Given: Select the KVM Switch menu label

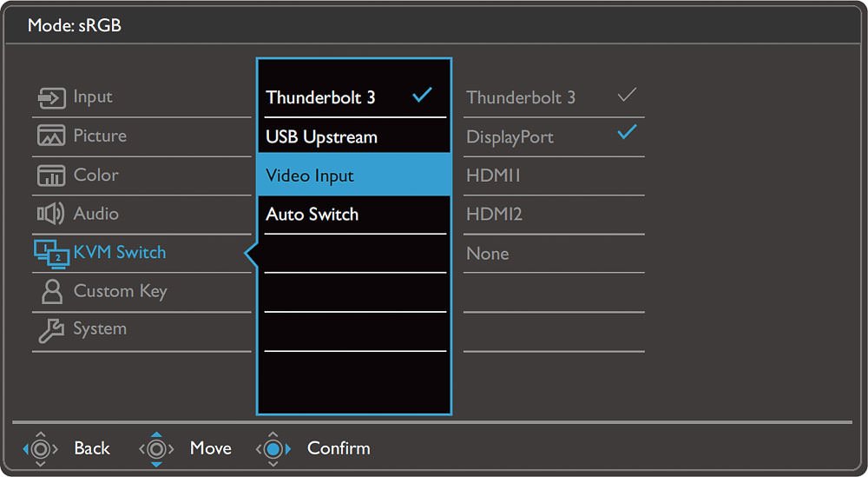Looking at the screenshot, I should [120, 253].
